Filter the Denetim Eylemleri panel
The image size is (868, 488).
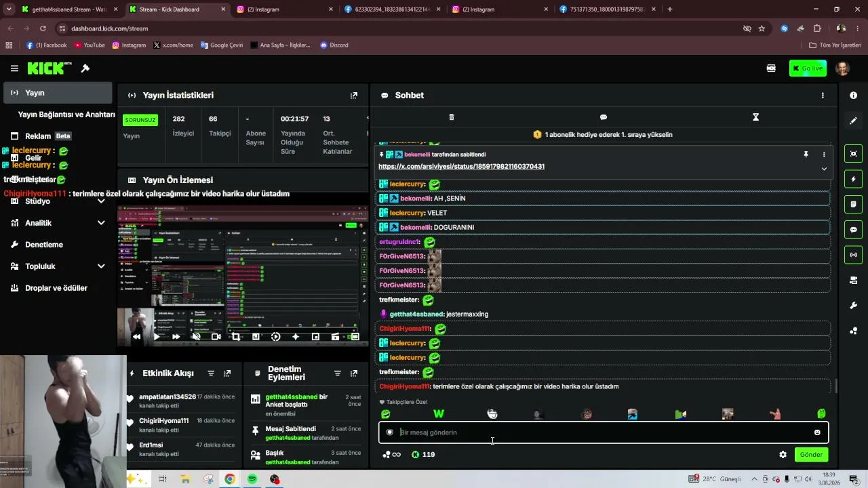tap(338, 373)
